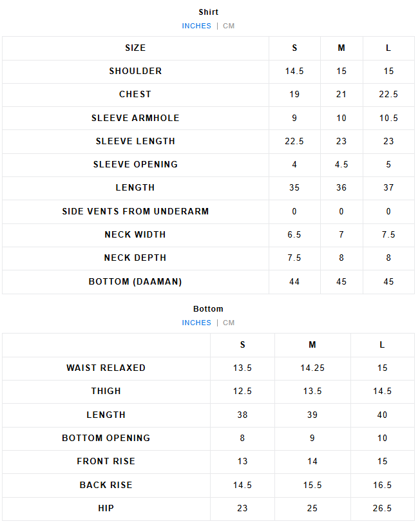Click the BACK RISE row label
The width and height of the screenshot is (420, 528).
click(x=106, y=485)
